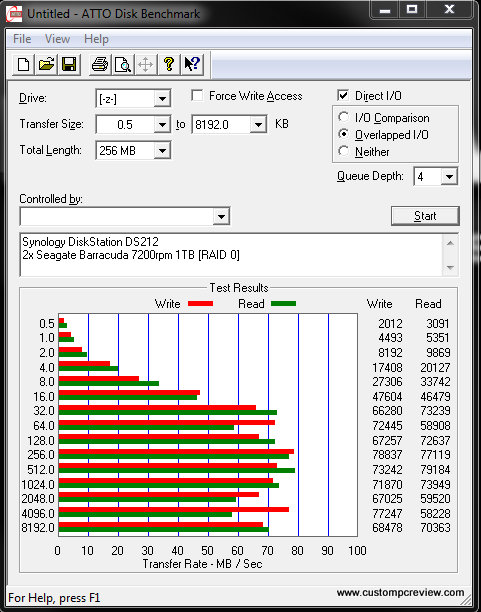Expand the Drive dropdown showing [-z-]
Viewport: 481px width, 612px height.
pos(162,99)
